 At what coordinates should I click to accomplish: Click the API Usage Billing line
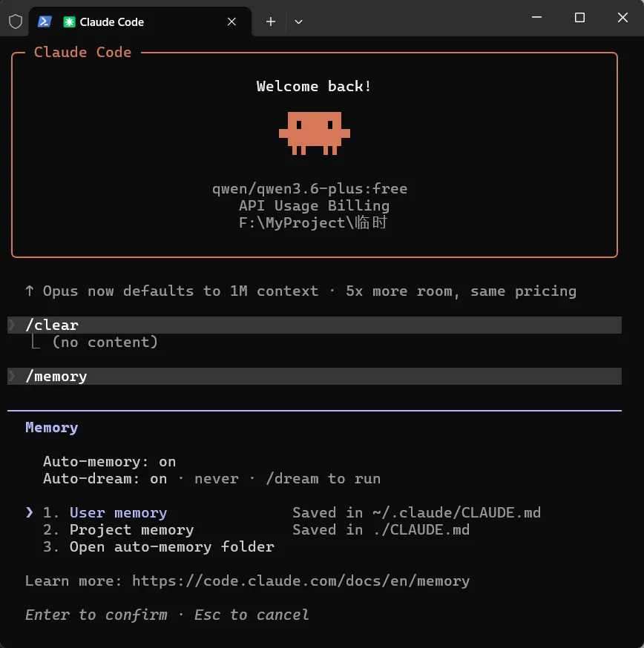[314, 206]
